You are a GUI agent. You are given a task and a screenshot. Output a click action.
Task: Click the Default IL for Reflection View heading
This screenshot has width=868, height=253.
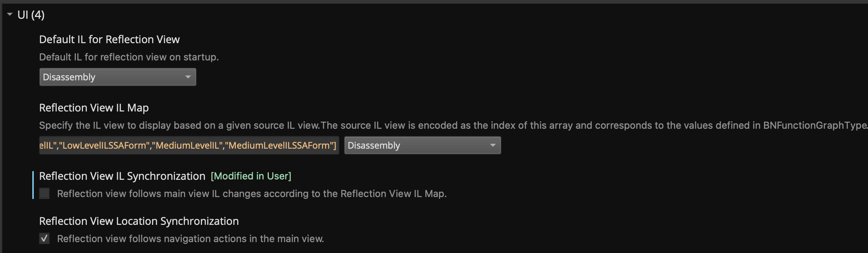(x=109, y=39)
